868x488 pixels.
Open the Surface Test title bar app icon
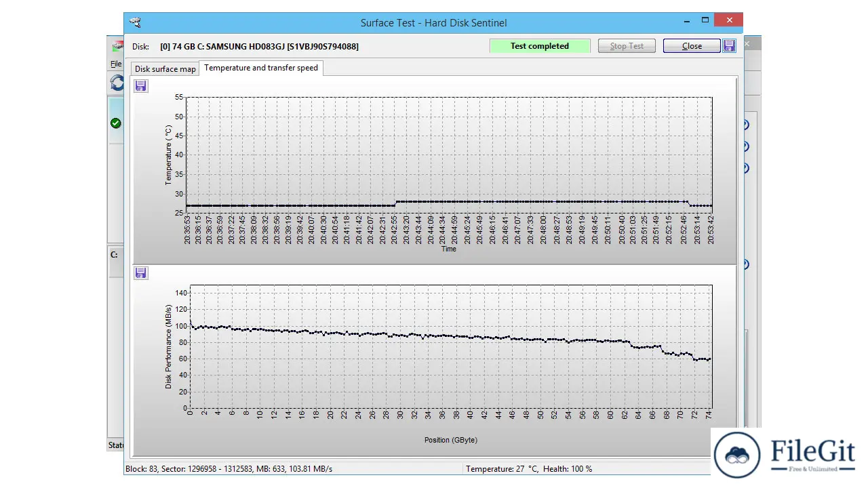(x=136, y=22)
